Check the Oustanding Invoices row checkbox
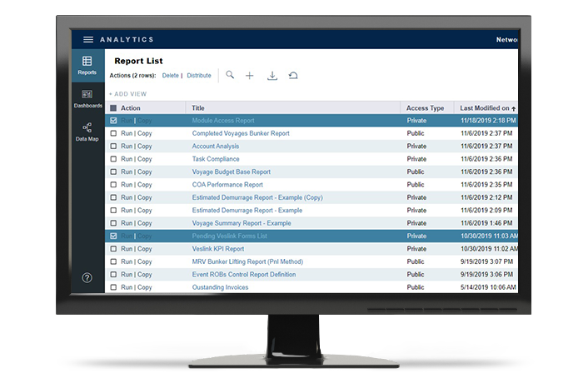 [x=113, y=287]
